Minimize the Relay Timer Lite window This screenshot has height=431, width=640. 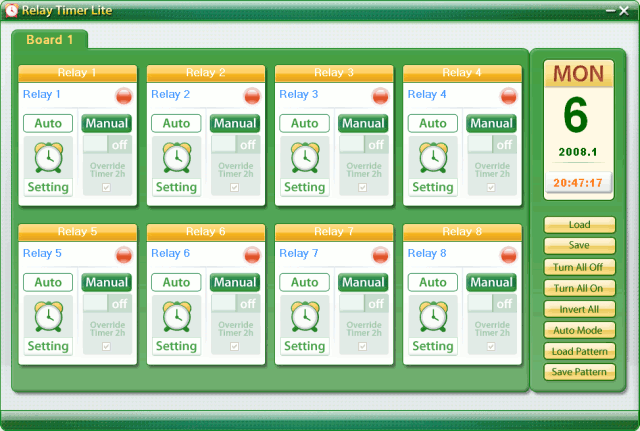[610, 11]
